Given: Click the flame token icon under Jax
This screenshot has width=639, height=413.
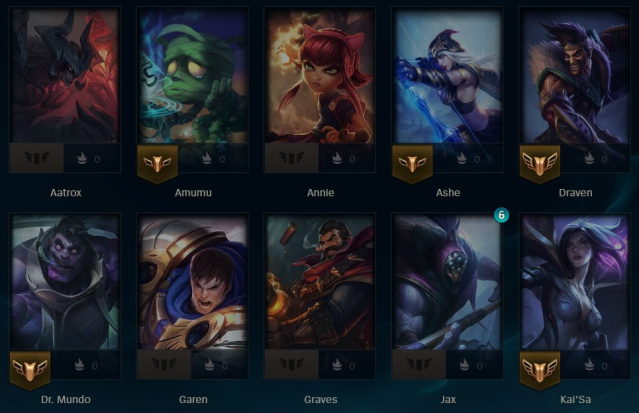Looking at the screenshot, I should (x=464, y=364).
